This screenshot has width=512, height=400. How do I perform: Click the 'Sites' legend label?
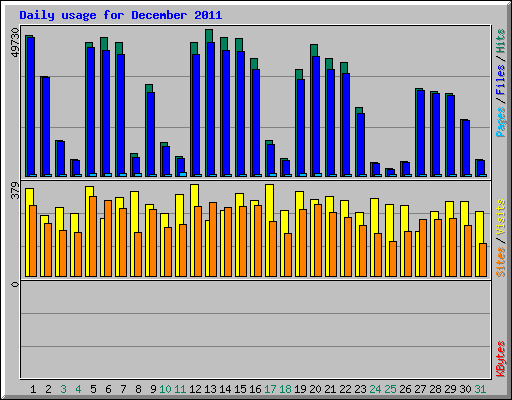(x=501, y=262)
